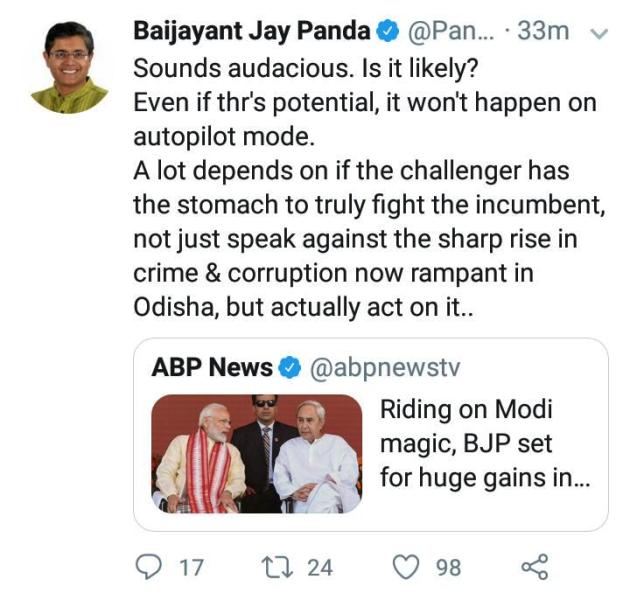Click the share icon below the tweet
The image size is (630, 600).
point(535,568)
